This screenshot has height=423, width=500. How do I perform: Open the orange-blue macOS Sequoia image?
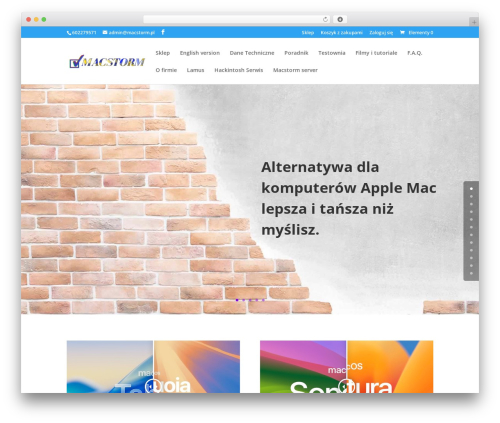(197, 367)
